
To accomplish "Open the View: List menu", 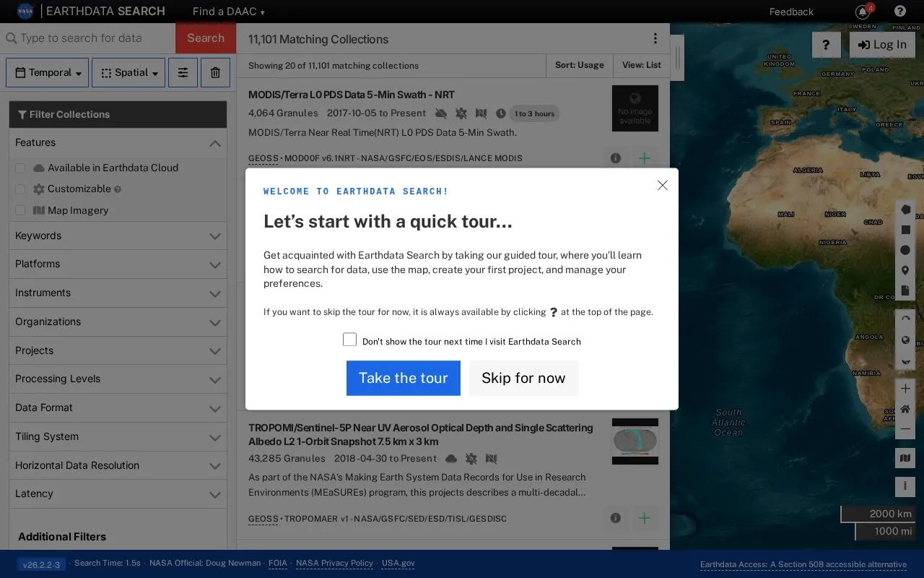I will click(x=642, y=65).
